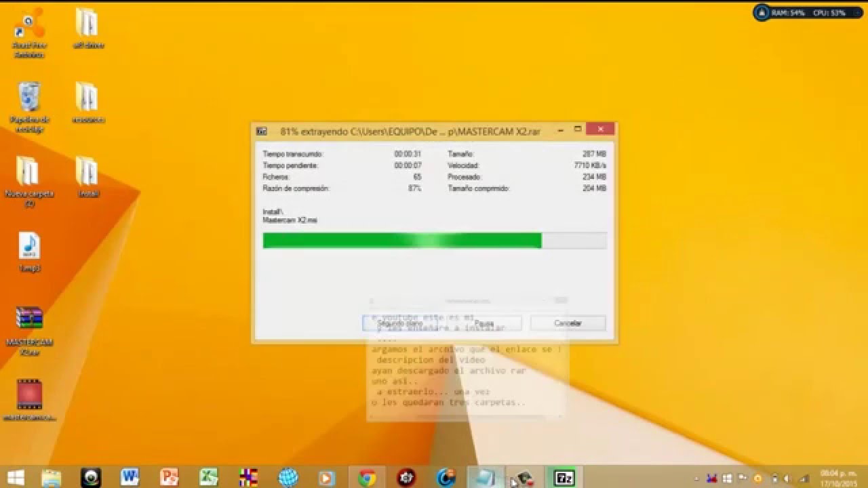Click the "7710 KB/s" speed value

tap(590, 165)
